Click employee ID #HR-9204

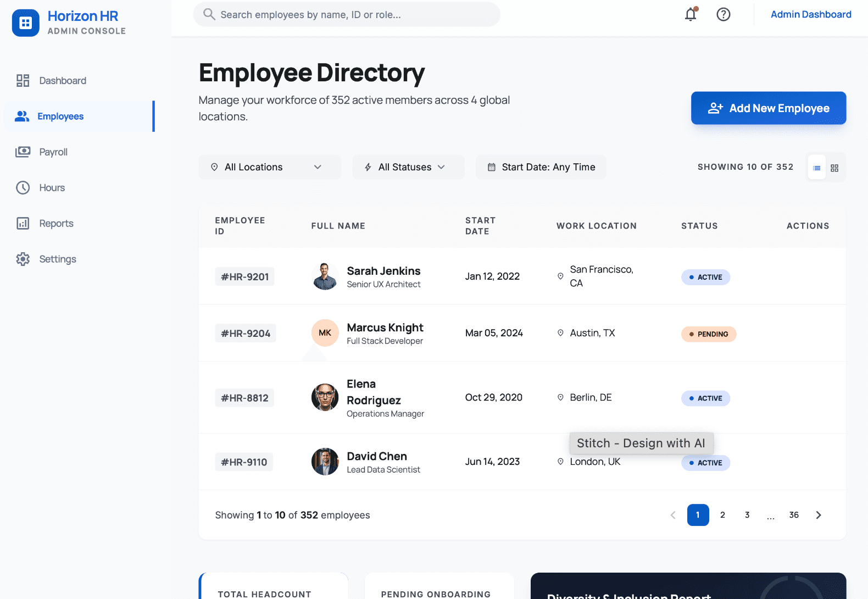point(246,334)
